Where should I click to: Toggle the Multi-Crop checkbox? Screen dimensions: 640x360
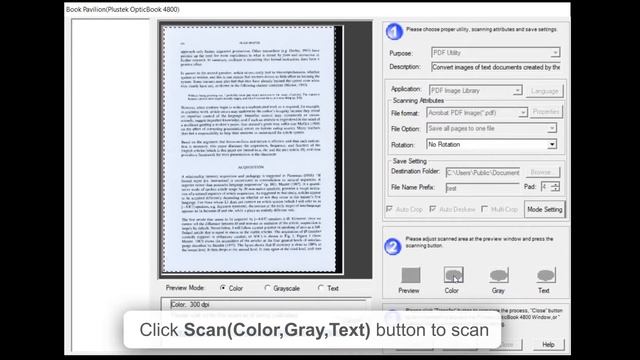(x=484, y=209)
